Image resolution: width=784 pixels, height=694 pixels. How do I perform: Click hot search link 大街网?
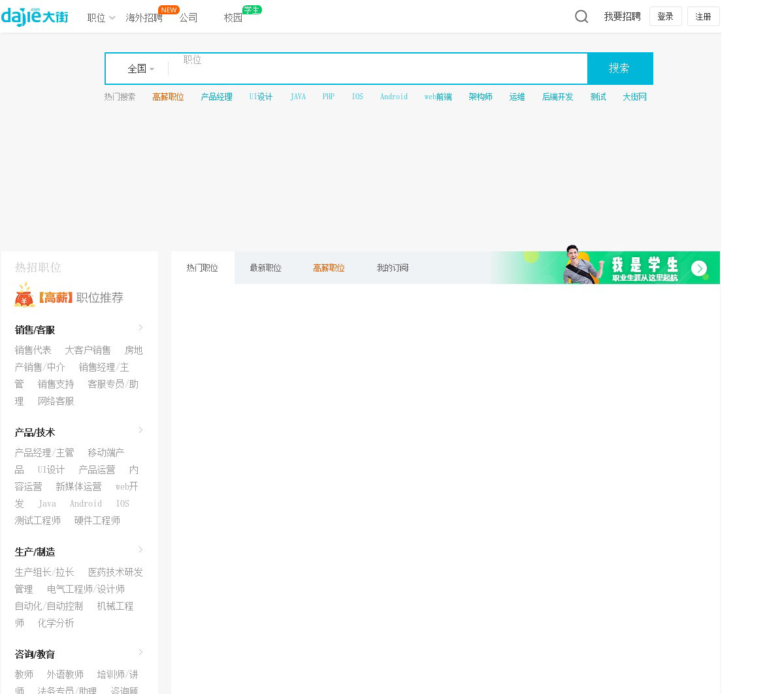pos(634,97)
